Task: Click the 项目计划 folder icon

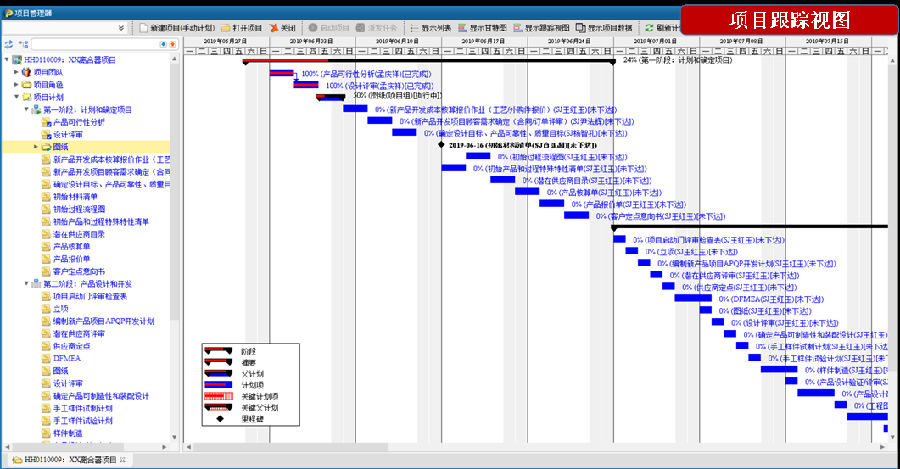Action: point(26,97)
